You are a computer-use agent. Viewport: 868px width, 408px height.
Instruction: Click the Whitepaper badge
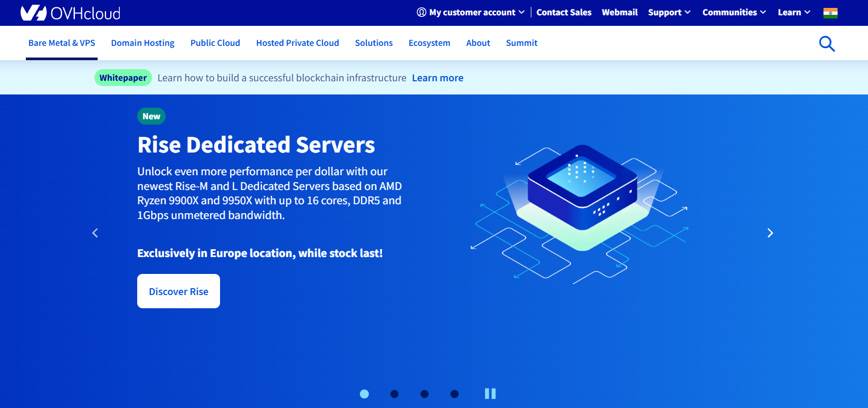click(123, 78)
